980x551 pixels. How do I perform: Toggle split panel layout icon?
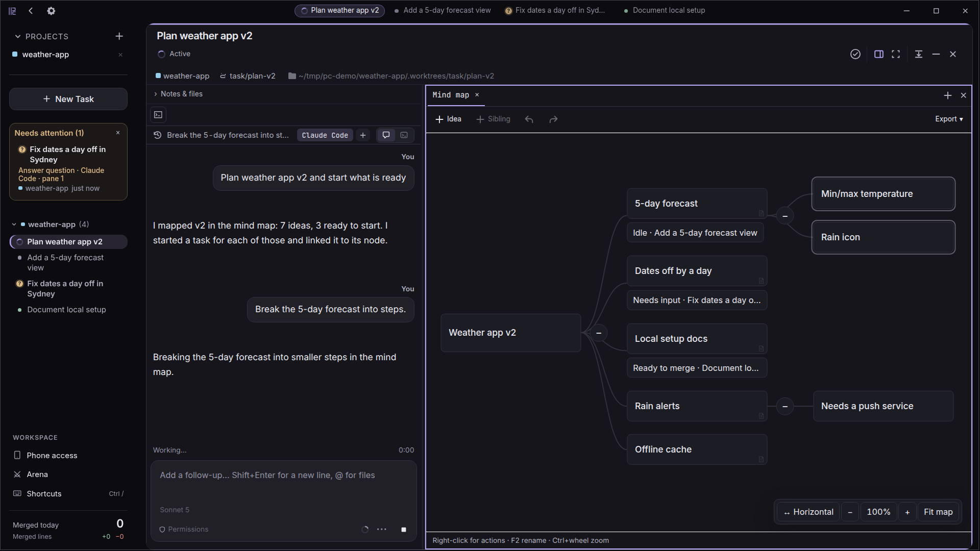point(879,54)
